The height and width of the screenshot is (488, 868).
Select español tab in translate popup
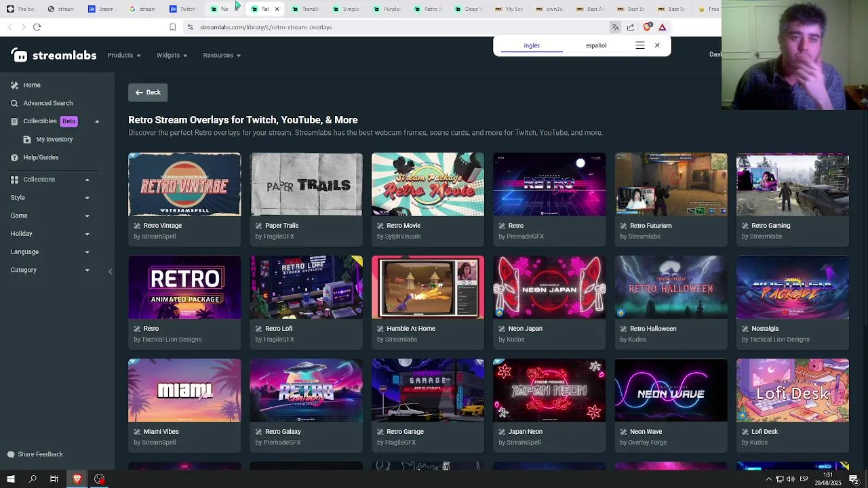596,45
